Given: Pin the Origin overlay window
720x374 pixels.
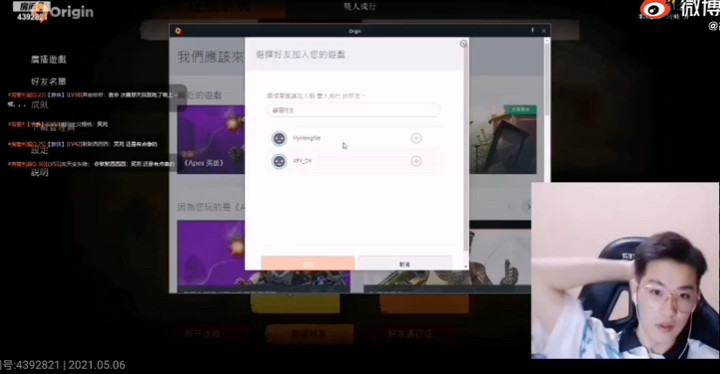Looking at the screenshot, I should tap(533, 30).
